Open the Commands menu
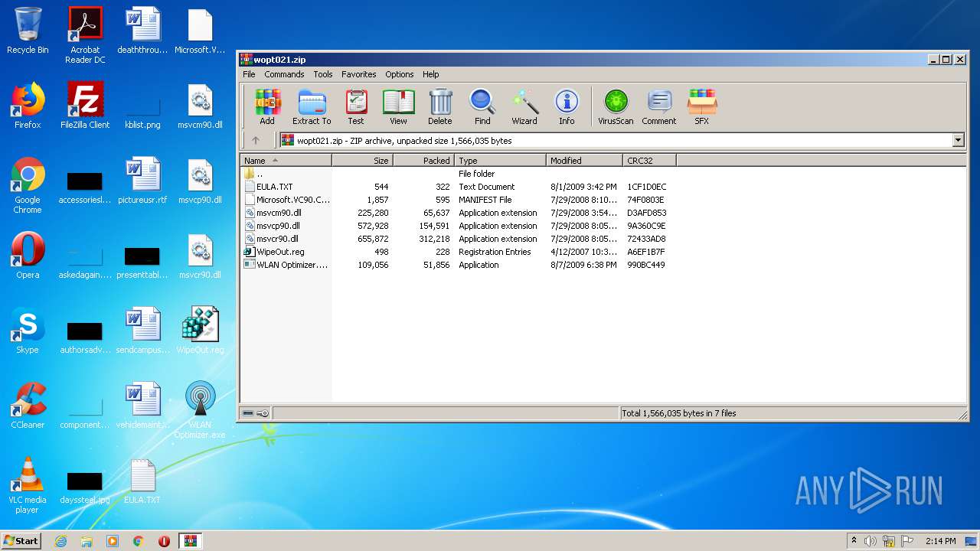Image resolution: width=980 pixels, height=551 pixels. click(284, 74)
